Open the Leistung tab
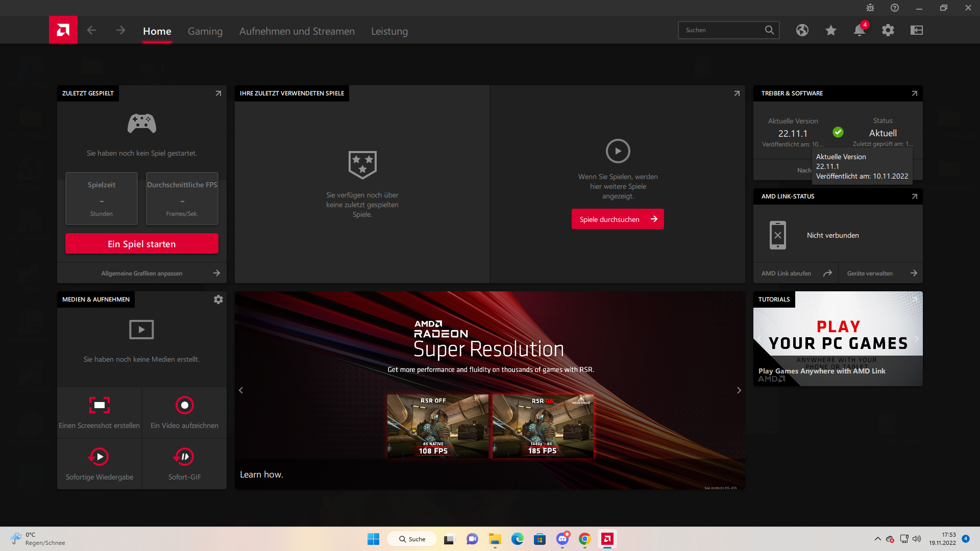The height and width of the screenshot is (551, 980). (x=389, y=31)
